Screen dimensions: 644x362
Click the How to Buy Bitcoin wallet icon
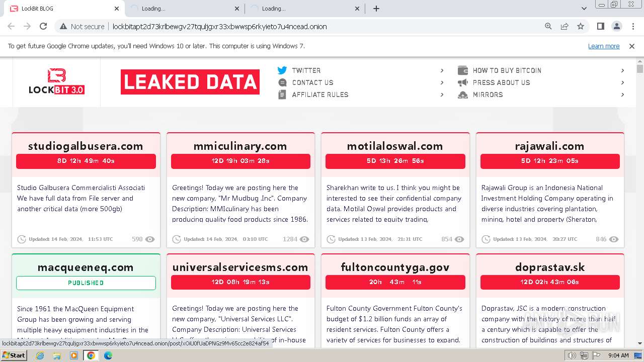(x=463, y=70)
